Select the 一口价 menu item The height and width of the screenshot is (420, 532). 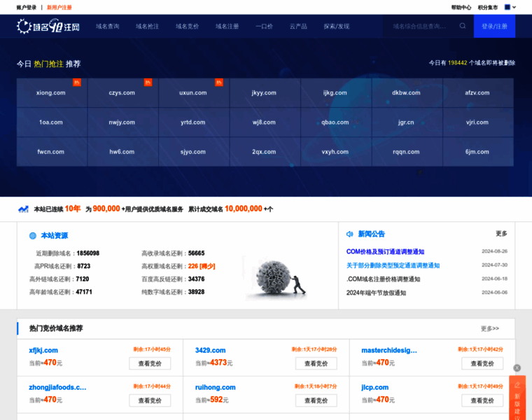[x=264, y=26]
